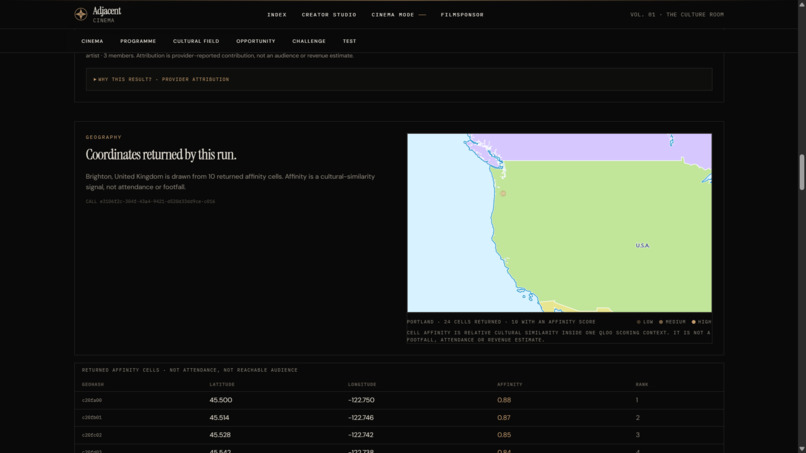
Task: Click the Geohash column header
Action: tap(93, 385)
